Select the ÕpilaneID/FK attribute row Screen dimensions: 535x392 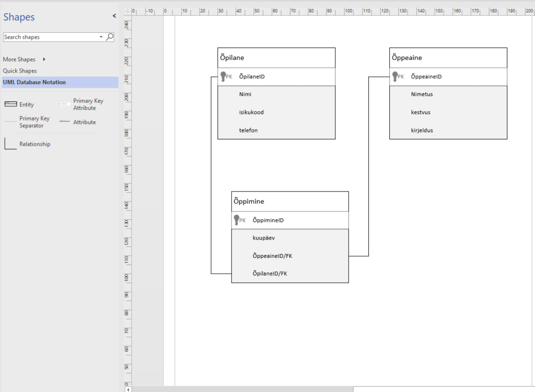pos(270,274)
